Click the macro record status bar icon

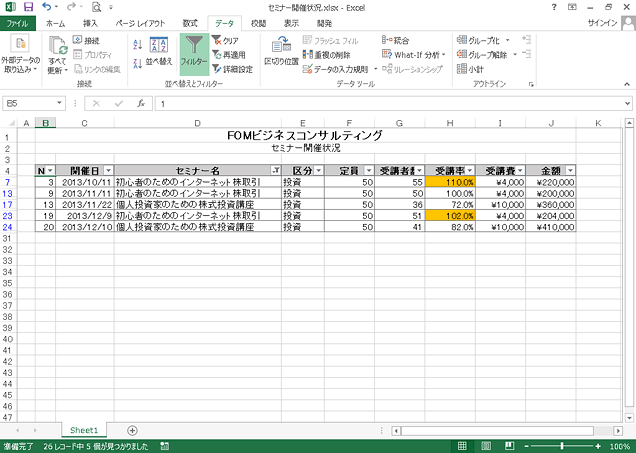click(x=164, y=447)
